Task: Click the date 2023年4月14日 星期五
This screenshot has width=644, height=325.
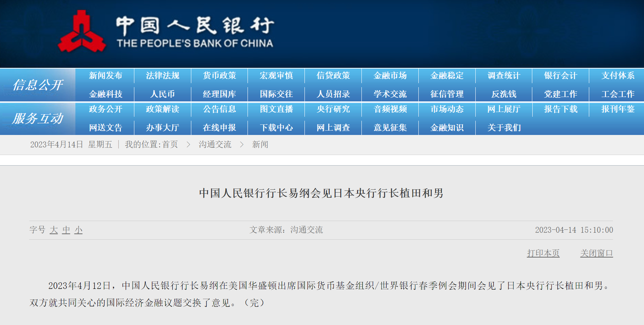Action: (71, 144)
